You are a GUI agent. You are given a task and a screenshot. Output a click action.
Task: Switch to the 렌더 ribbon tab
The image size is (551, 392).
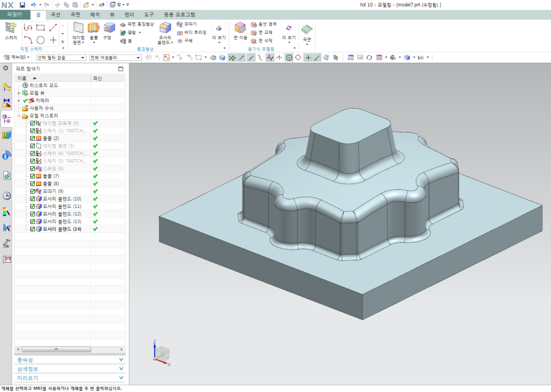[x=129, y=14]
